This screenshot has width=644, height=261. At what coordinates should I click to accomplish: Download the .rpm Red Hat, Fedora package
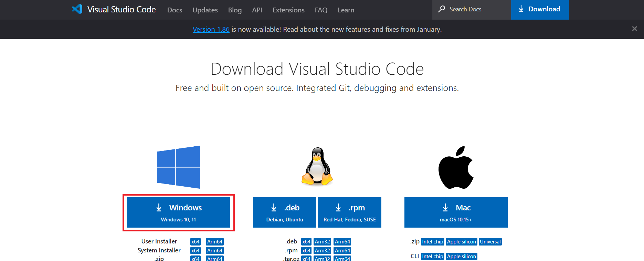350,212
